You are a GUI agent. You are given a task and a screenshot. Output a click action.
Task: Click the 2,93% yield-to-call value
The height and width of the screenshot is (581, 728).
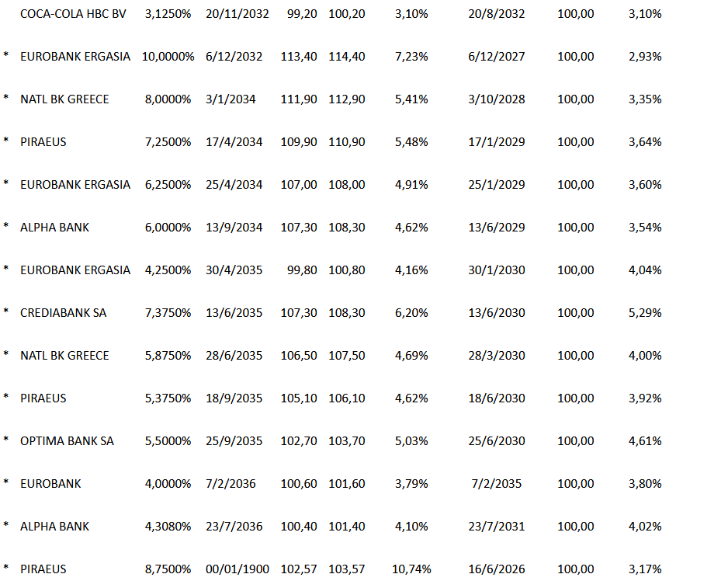(x=645, y=57)
